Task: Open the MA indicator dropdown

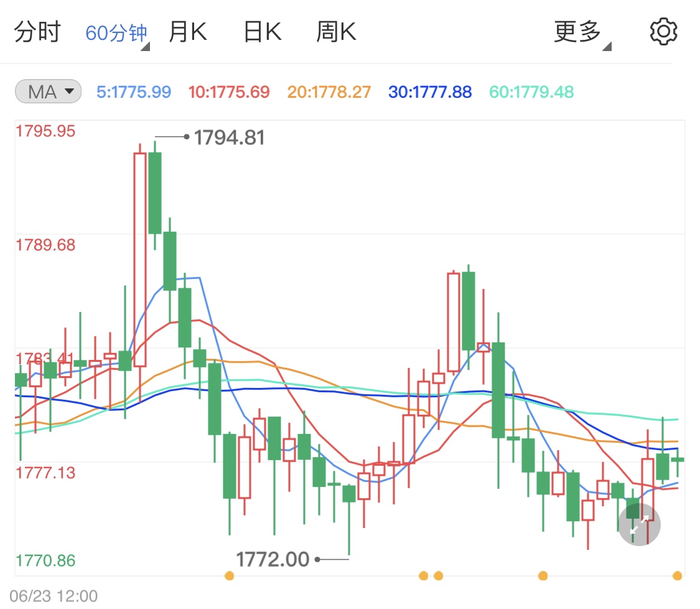Action: (x=48, y=92)
